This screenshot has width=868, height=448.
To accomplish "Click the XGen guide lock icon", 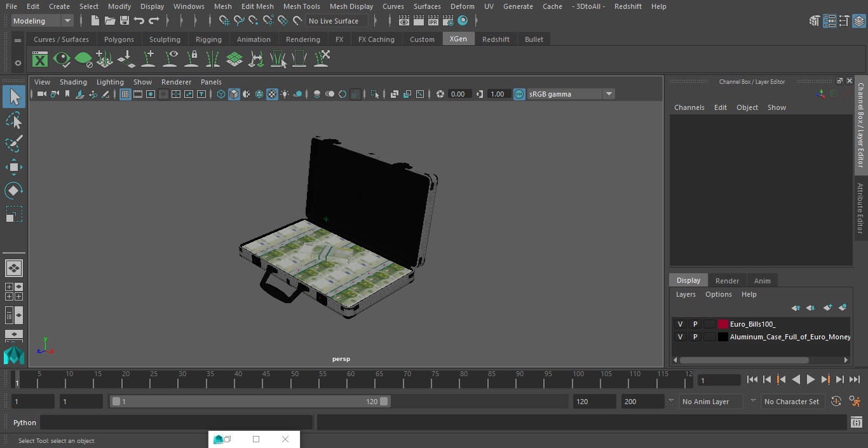I will (x=191, y=60).
